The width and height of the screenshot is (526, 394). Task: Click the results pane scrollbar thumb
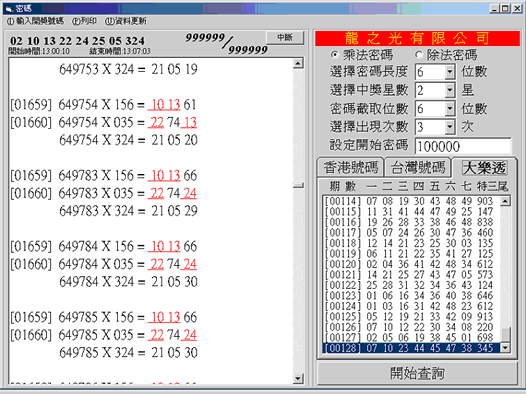pos(298,185)
